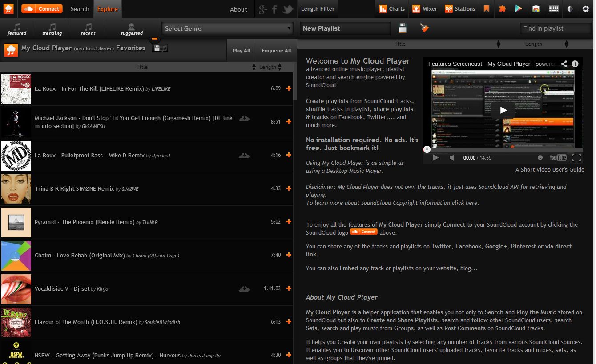The height and width of the screenshot is (364, 596).
Task: Play the Features Screencast video
Action: click(x=503, y=110)
